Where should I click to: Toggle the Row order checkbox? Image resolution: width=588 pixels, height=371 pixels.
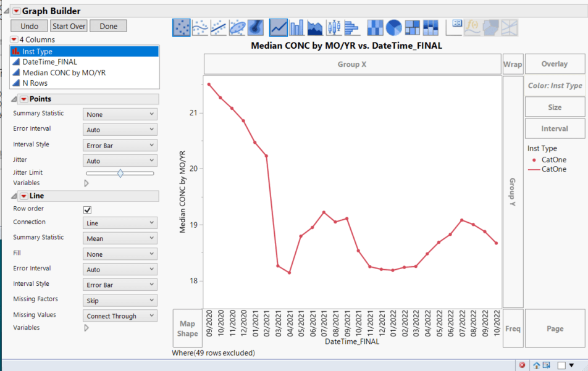click(x=87, y=210)
